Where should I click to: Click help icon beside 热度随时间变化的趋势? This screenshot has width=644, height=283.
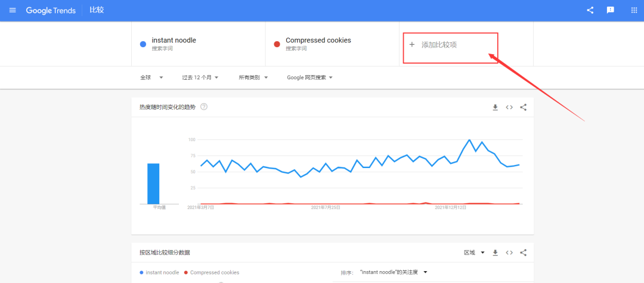click(x=204, y=107)
